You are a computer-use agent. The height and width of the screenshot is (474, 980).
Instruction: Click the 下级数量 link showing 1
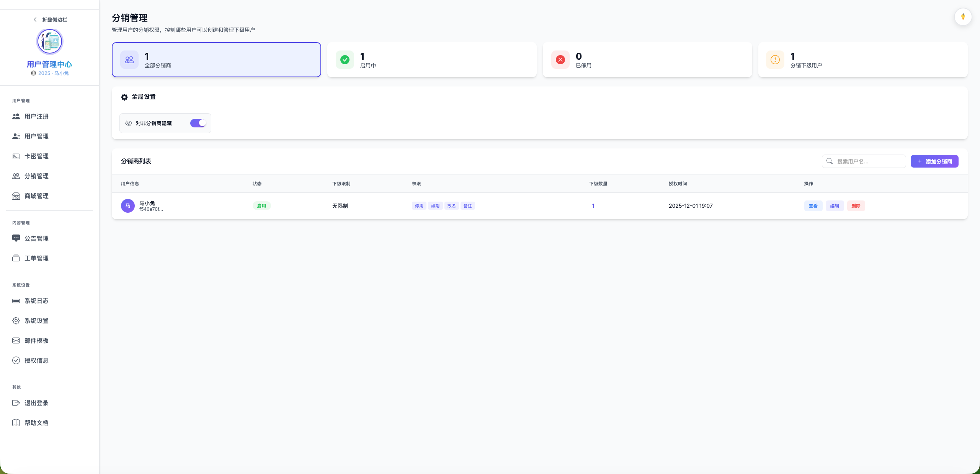pos(593,206)
